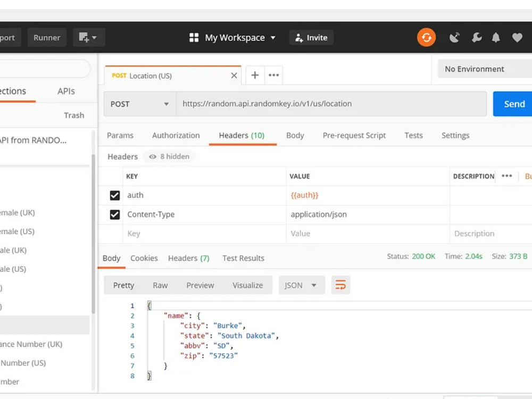Open the response Cookies tab
Viewport: 532px width, 399px height.
click(144, 258)
